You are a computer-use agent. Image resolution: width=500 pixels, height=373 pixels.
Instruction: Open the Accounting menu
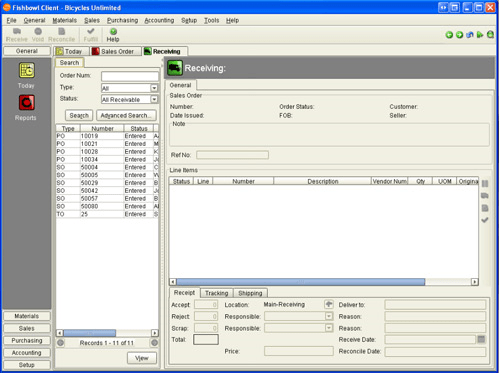click(x=159, y=20)
